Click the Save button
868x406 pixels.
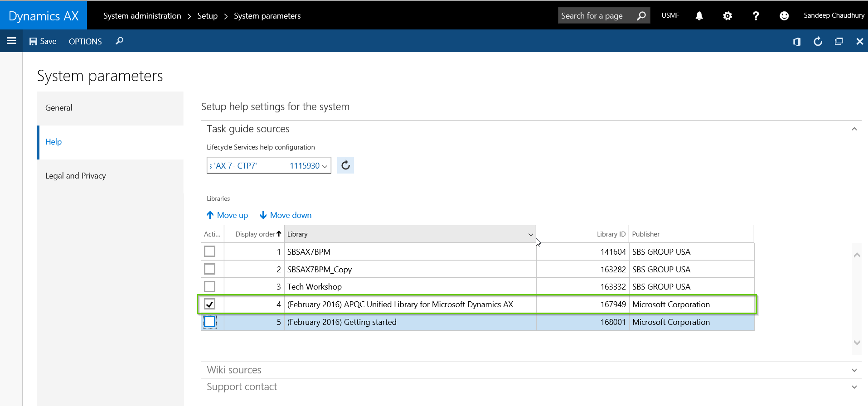43,41
